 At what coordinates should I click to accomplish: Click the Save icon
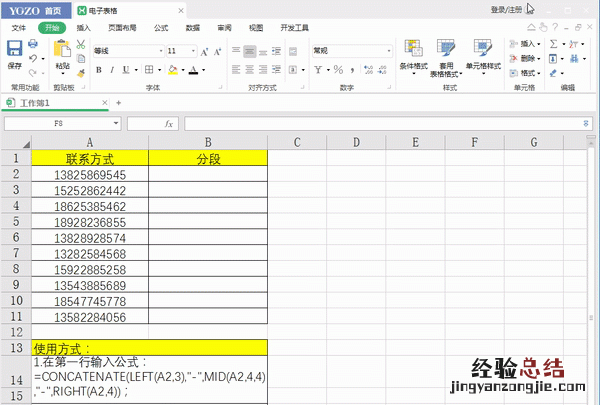point(14,50)
